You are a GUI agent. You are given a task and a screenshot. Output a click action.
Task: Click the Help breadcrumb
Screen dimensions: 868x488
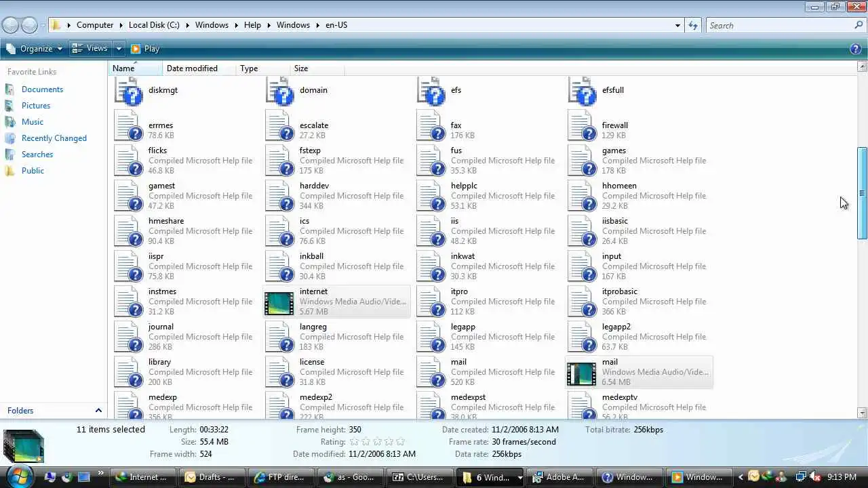click(252, 25)
